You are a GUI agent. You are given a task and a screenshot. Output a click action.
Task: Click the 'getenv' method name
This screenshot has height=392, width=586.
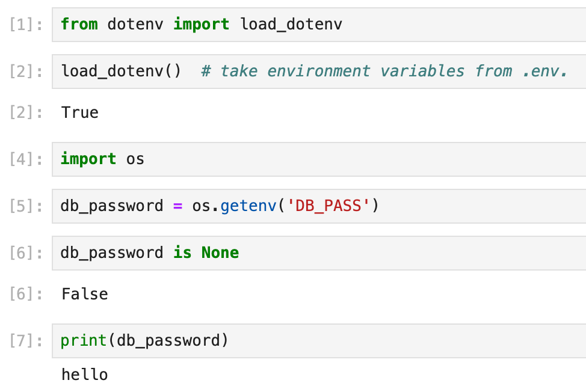248,206
